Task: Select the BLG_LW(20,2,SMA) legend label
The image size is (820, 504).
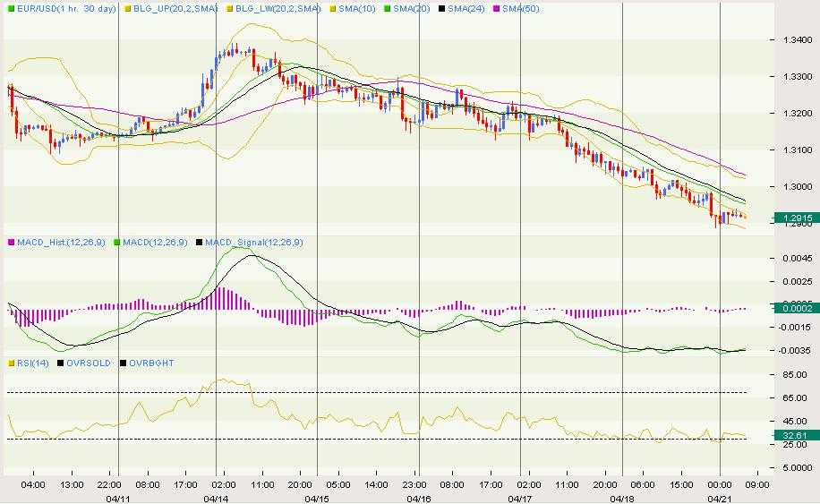Action: click(278, 9)
